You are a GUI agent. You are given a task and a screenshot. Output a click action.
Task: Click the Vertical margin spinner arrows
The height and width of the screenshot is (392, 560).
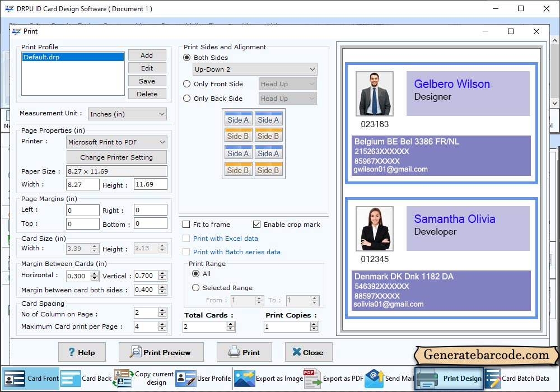pyautogui.click(x=162, y=276)
